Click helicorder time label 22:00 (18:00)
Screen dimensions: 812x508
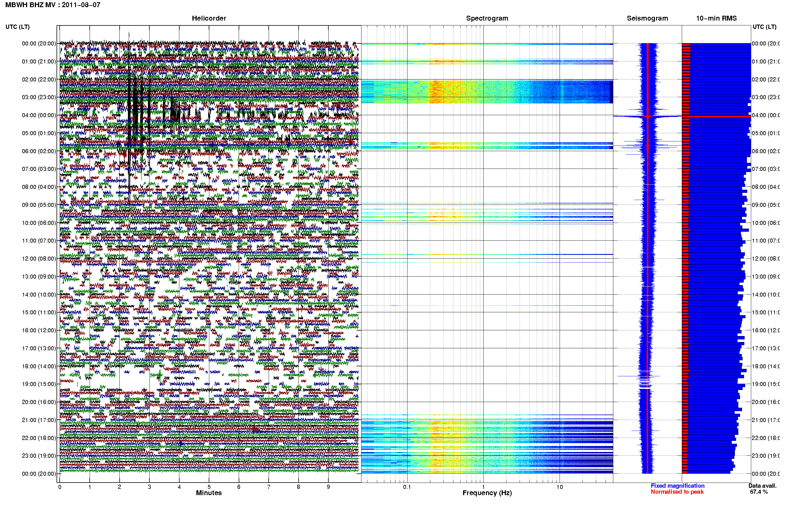[39, 438]
